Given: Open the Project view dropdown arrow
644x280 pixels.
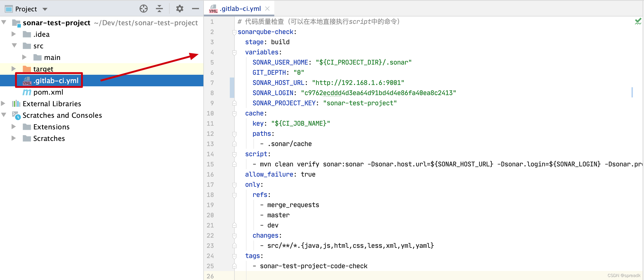Looking at the screenshot, I should pyautogui.click(x=45, y=9).
